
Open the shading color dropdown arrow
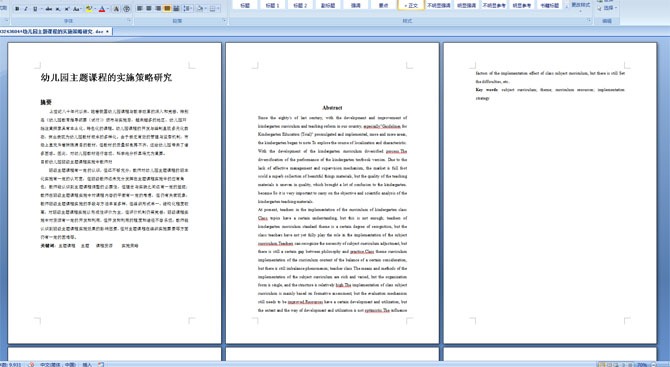pyautogui.click(x=206, y=8)
